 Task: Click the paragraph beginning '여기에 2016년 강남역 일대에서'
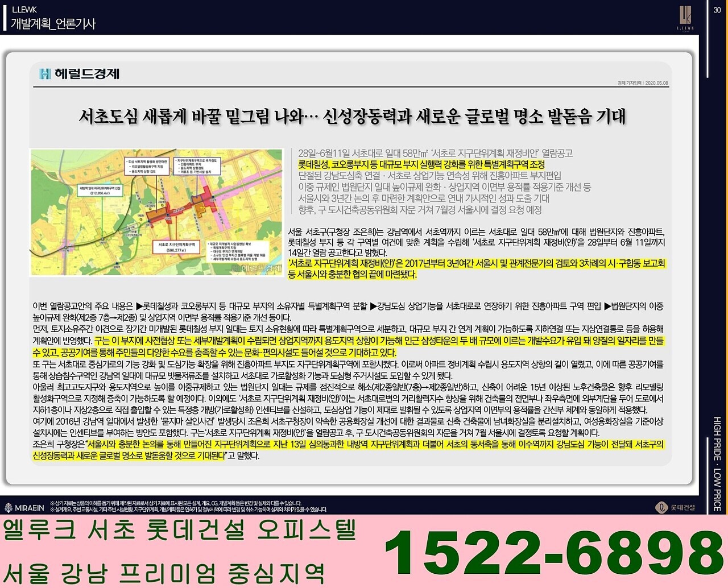pos(348,427)
